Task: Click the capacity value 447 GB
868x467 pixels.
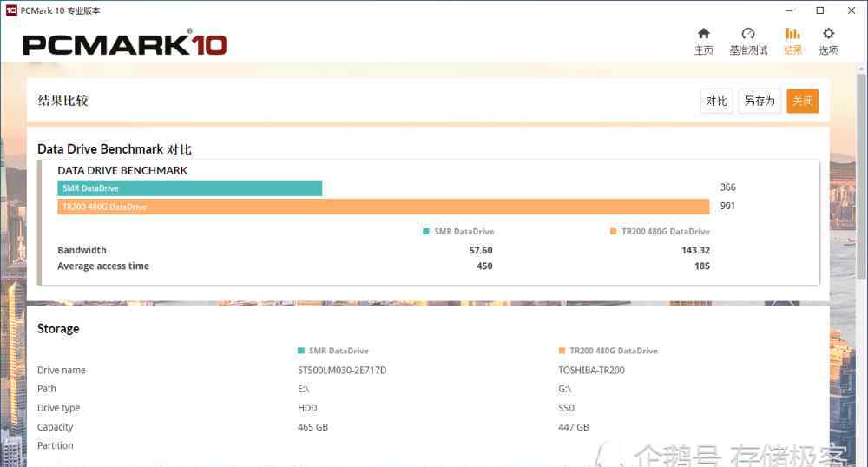Action: (x=574, y=427)
